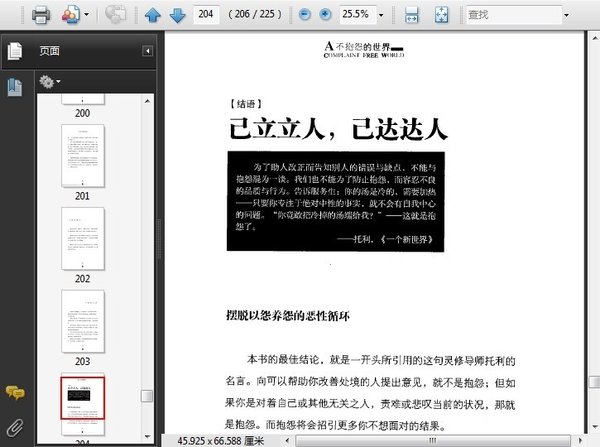This screenshot has width=600, height=447.
Task: Select the fit full page icon
Action: tap(441, 15)
